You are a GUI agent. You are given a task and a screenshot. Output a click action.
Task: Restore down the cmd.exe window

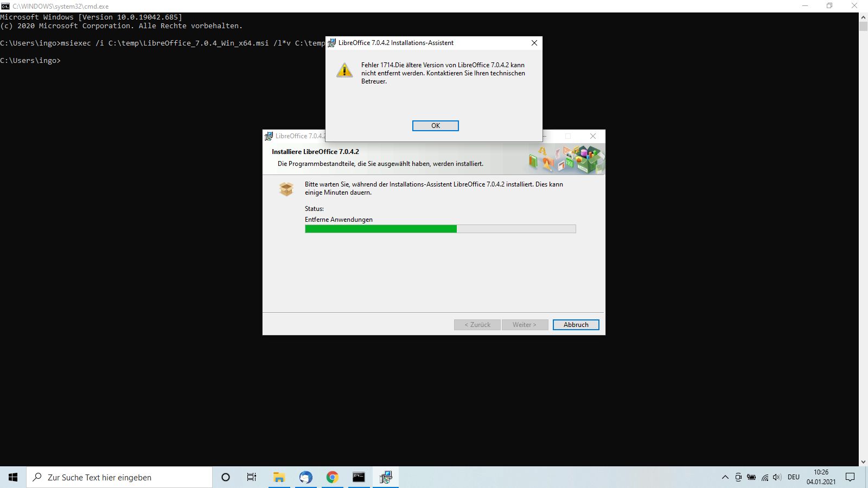click(x=829, y=6)
